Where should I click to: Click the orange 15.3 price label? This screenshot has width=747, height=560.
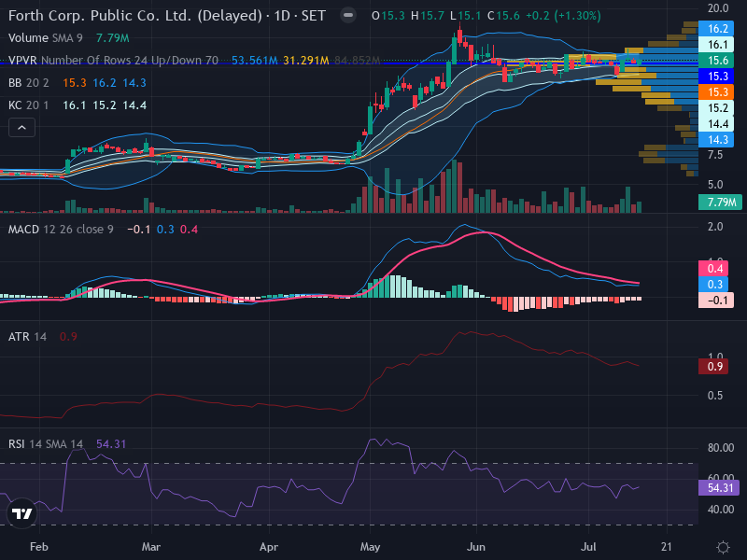pyautogui.click(x=715, y=91)
